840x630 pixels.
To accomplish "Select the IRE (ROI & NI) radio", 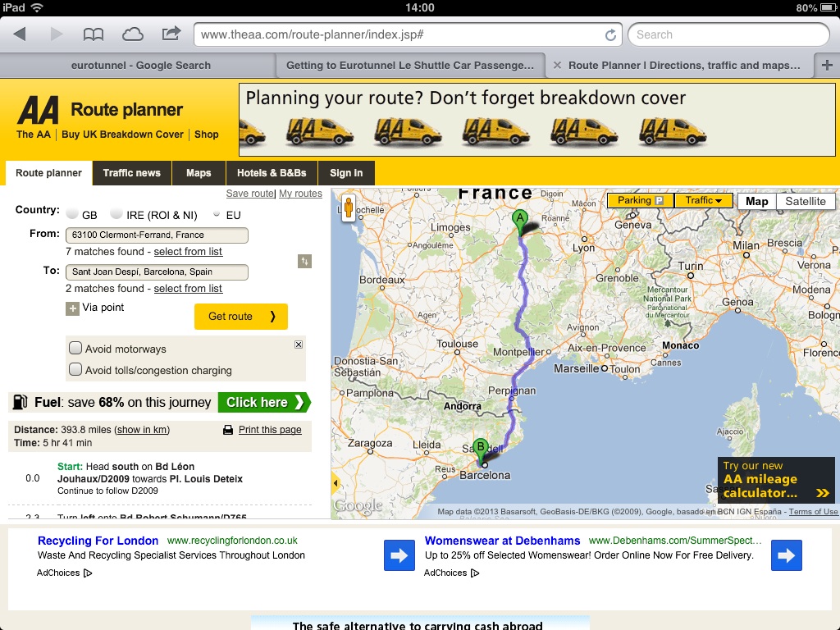I will pos(116,214).
